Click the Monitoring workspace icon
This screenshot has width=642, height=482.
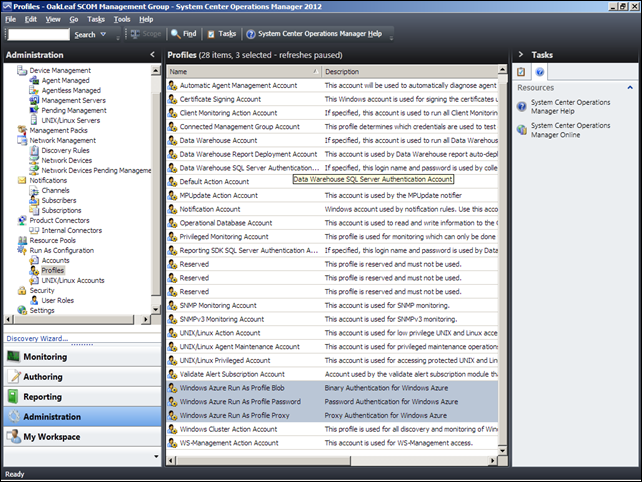[x=14, y=357]
